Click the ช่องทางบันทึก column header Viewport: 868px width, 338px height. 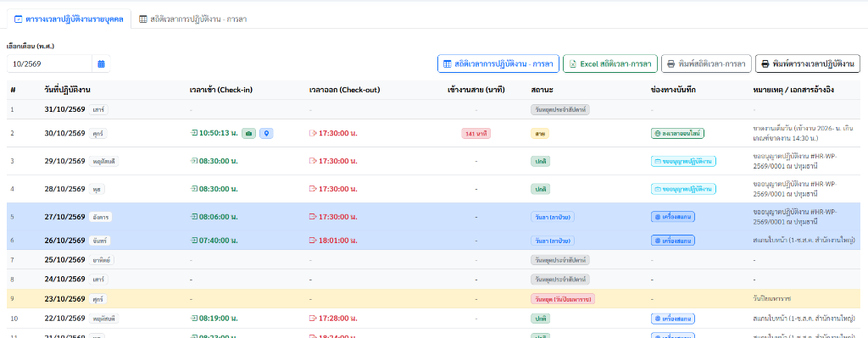673,90
